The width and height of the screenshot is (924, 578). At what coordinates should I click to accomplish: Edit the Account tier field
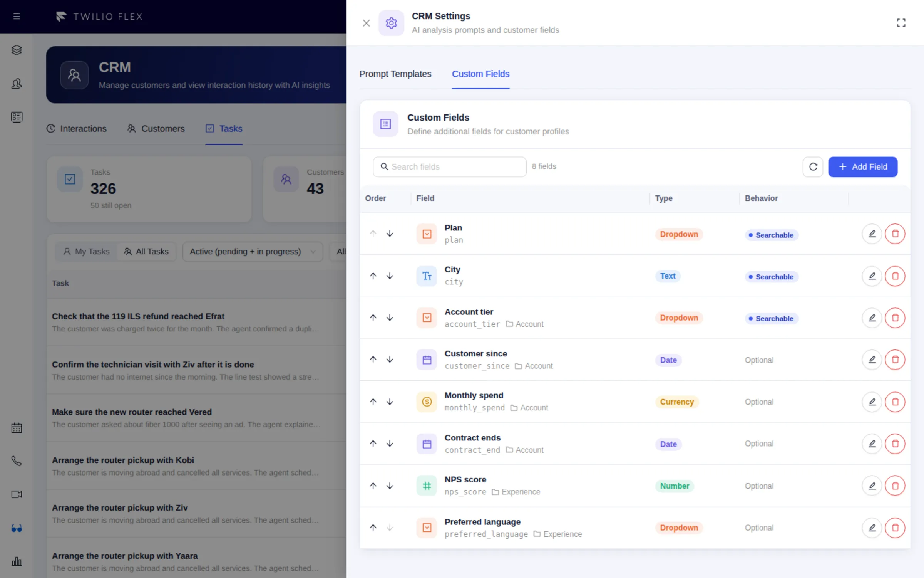click(x=872, y=318)
